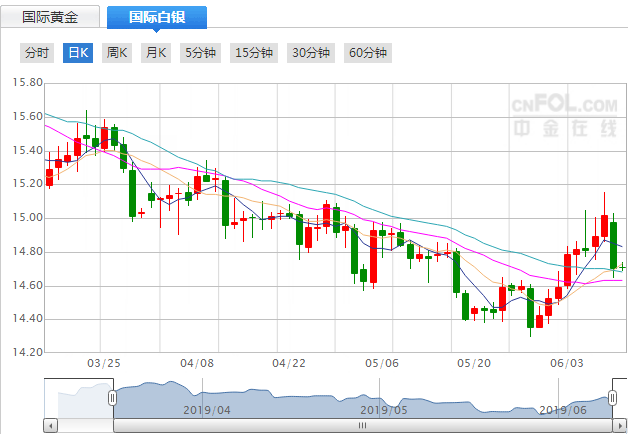Show the 分时 intraday chart
The height and width of the screenshot is (434, 628).
coord(36,53)
